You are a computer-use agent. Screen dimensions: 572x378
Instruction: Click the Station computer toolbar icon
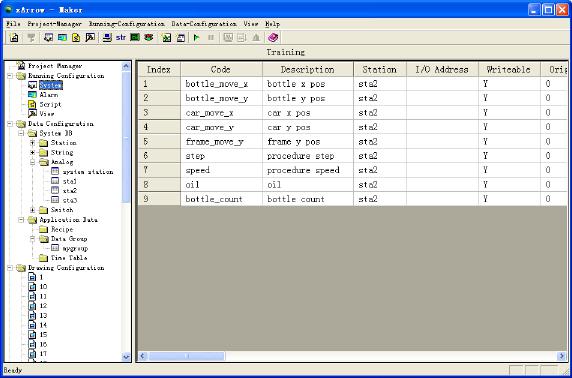[107, 38]
